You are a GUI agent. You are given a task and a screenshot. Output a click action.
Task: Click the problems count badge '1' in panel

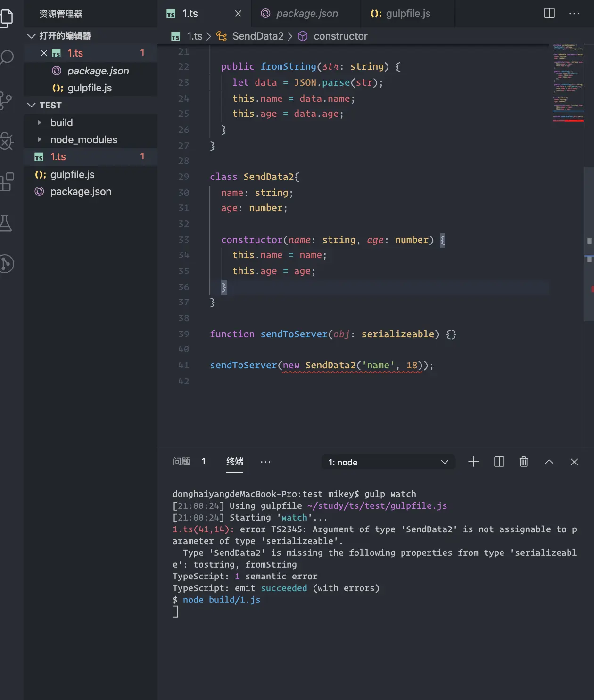coord(203,462)
